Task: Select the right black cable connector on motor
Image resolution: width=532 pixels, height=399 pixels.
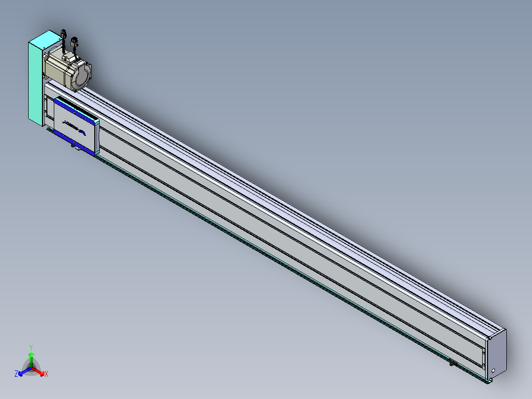Action: click(x=75, y=42)
